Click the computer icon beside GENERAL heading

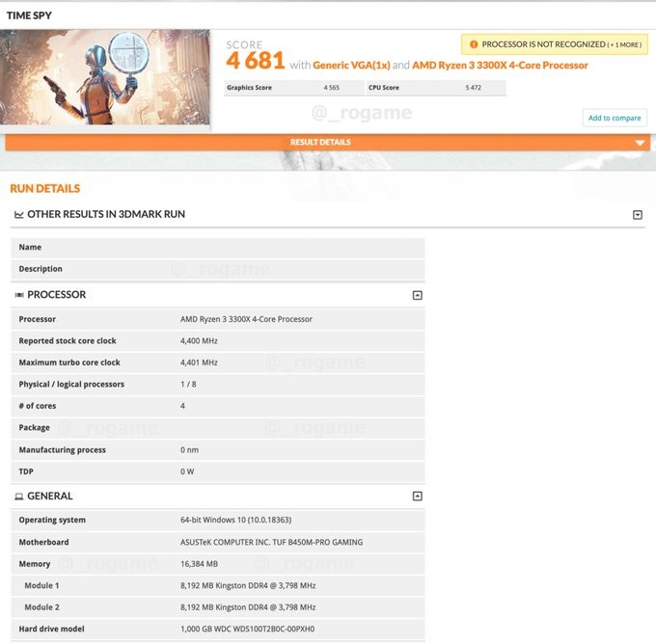[x=19, y=496]
